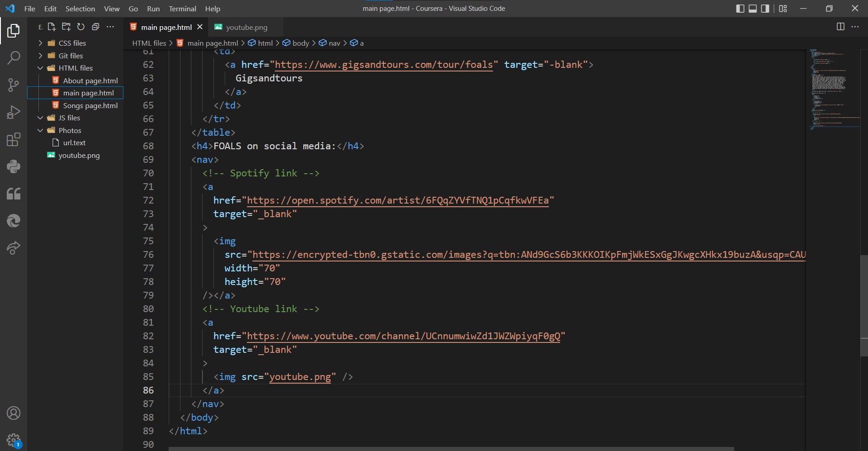Open the Search view in activity bar
Image resolution: width=868 pixels, height=451 pixels.
[14, 57]
